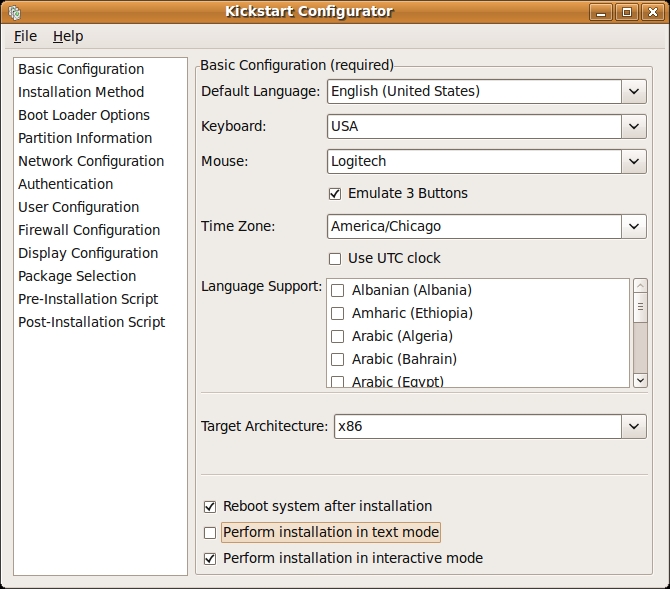Select Firewall Configuration in sidebar

[x=89, y=230]
